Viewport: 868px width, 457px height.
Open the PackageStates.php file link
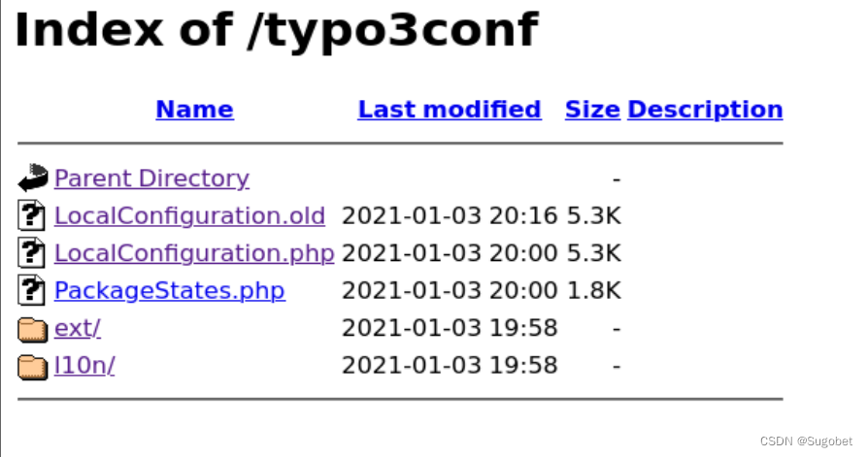(x=170, y=290)
